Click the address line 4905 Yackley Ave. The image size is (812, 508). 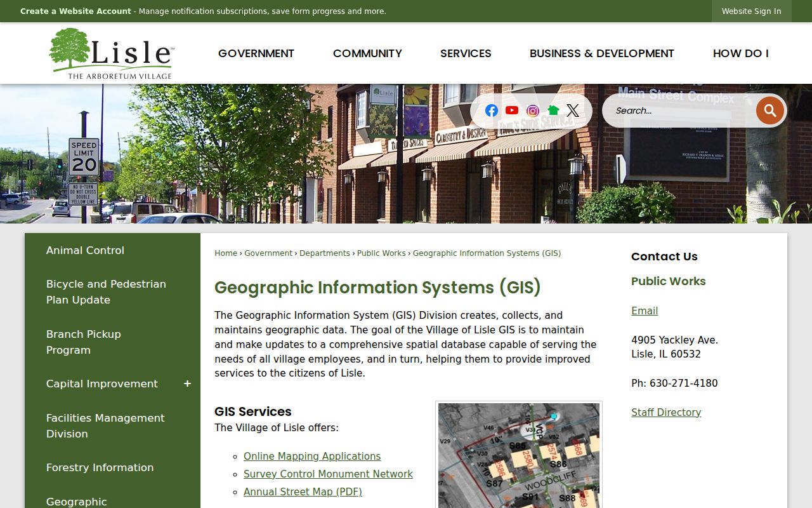674,340
